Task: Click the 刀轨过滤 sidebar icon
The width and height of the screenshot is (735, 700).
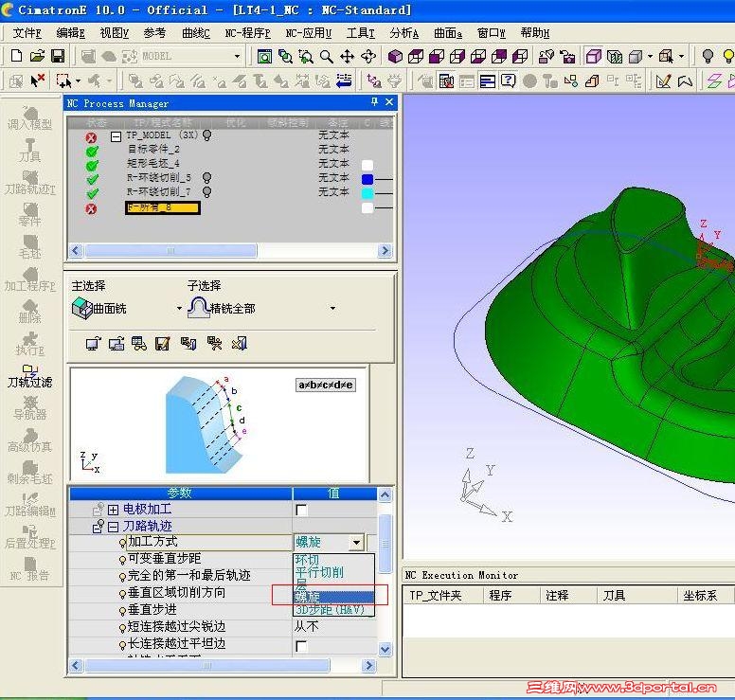Action: click(x=29, y=376)
